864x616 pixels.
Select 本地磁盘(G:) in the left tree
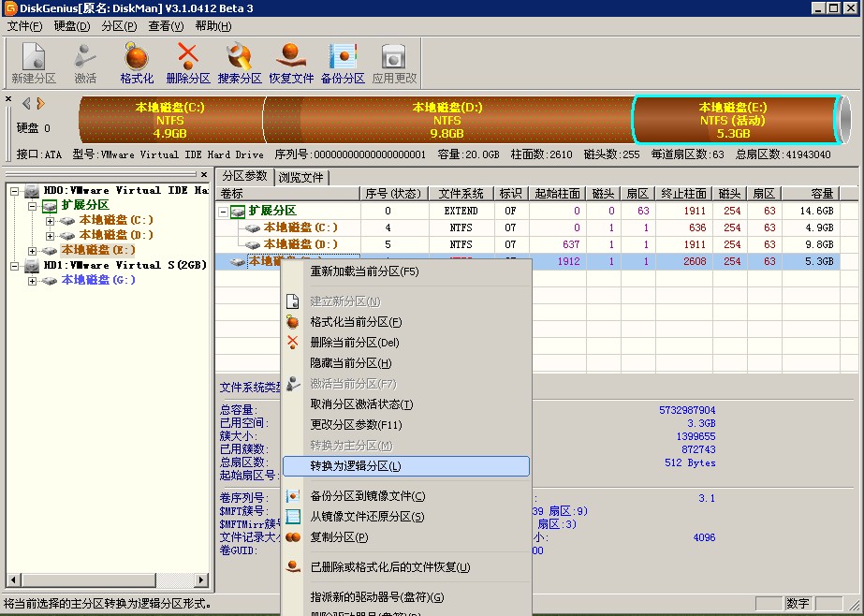pyautogui.click(x=98, y=280)
